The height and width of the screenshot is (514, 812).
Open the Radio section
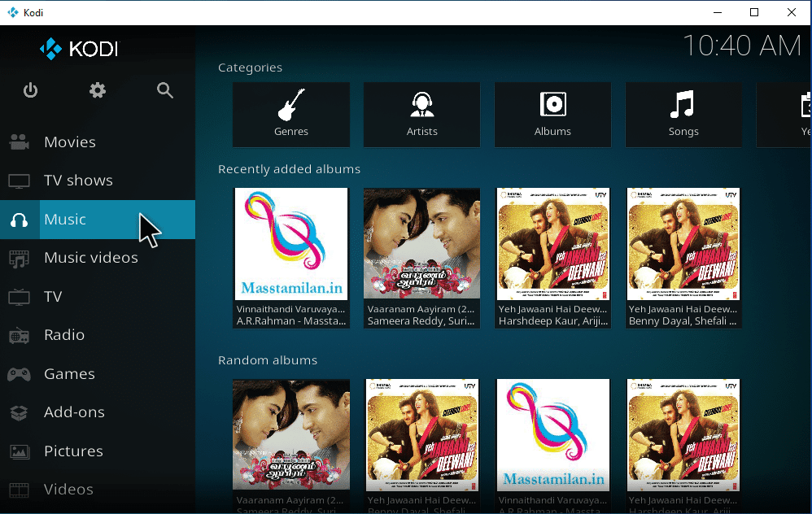pos(63,335)
